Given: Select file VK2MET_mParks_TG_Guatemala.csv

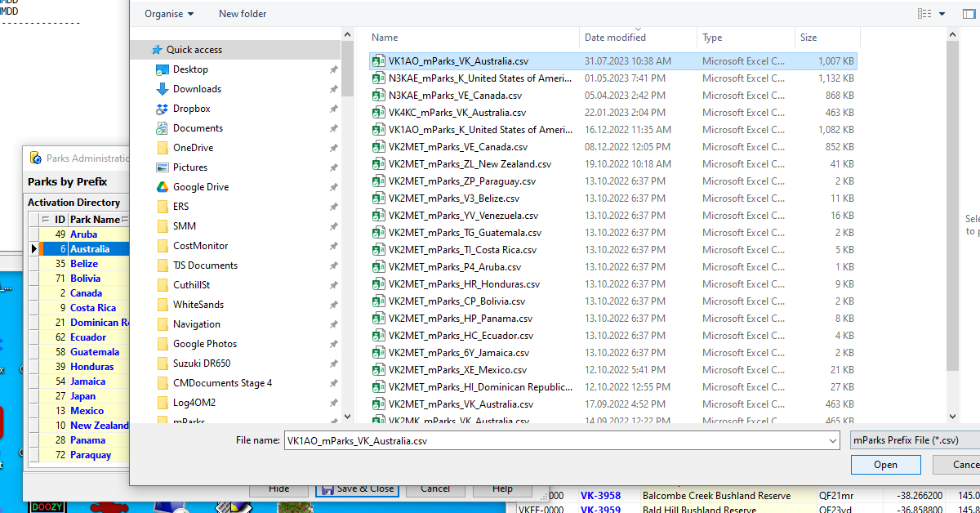Looking at the screenshot, I should click(612, 233).
